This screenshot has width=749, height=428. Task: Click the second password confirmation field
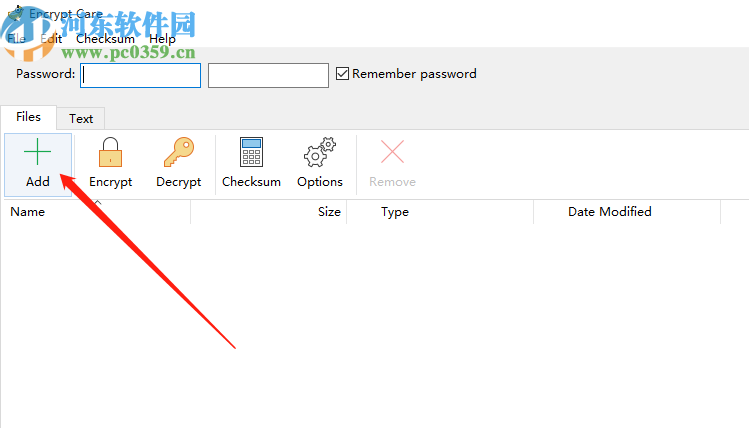[268, 75]
